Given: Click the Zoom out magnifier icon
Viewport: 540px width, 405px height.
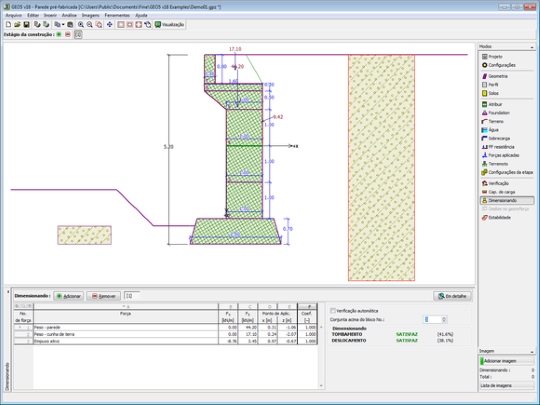Looking at the screenshot, I should (x=90, y=24).
